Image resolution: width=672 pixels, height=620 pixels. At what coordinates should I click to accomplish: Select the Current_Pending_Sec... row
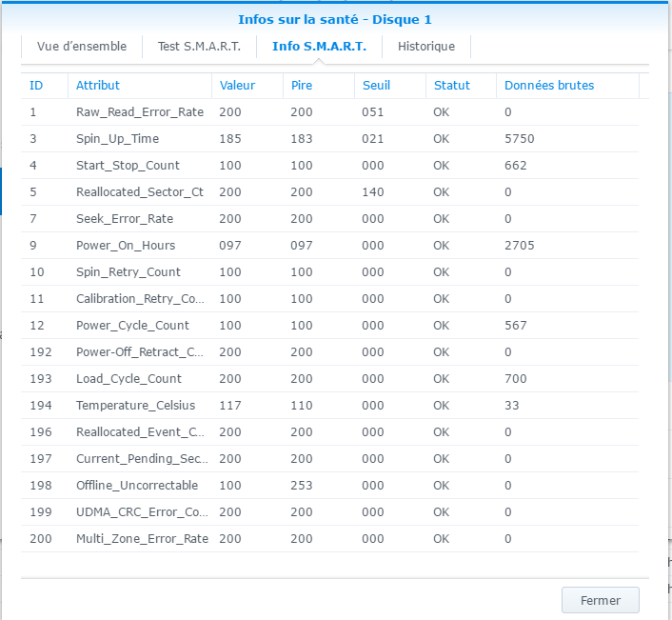coord(329,458)
